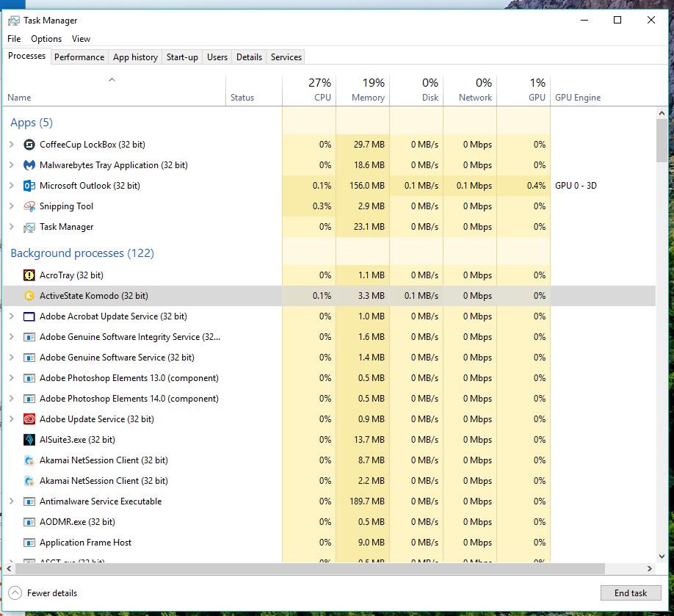The height and width of the screenshot is (616, 674).
Task: Switch to the Users tab
Action: click(217, 57)
